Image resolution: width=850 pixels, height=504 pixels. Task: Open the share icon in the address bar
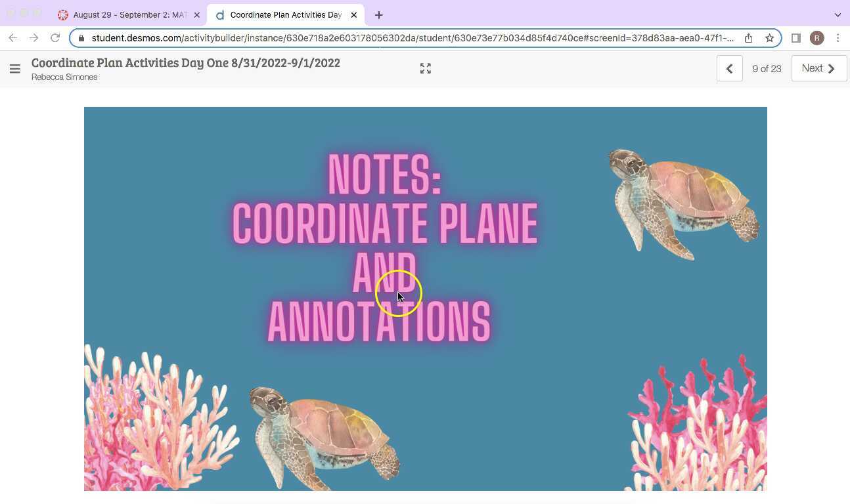pos(748,37)
